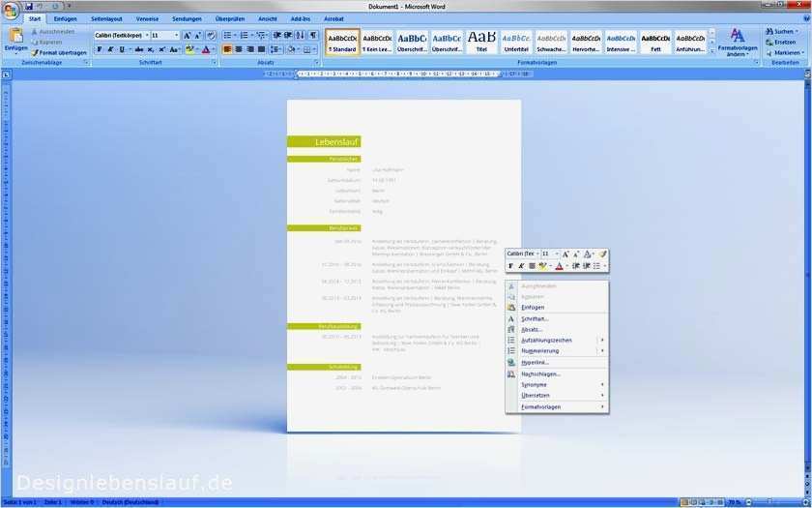Open the bullet list dropdown in ribbon
The image size is (812, 508).
[235, 35]
